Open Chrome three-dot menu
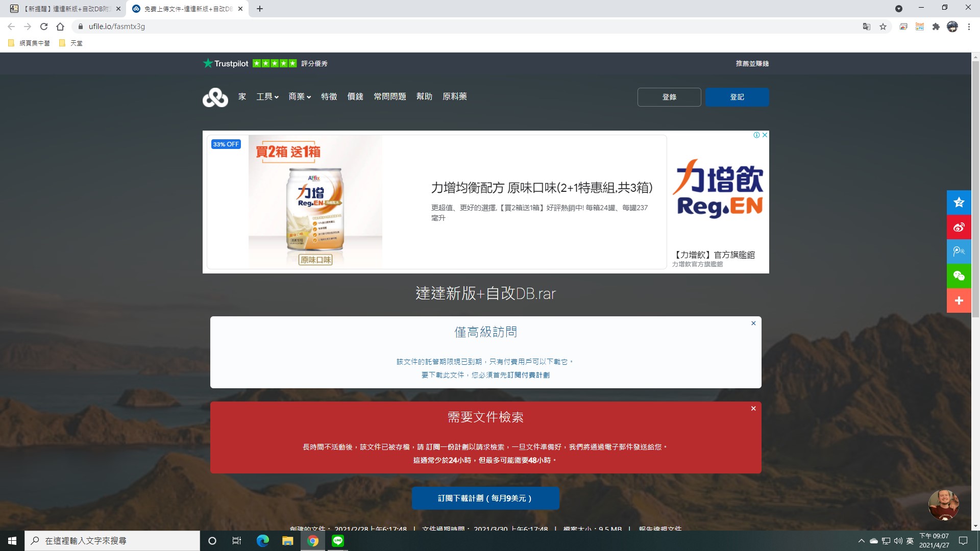The image size is (980, 551). tap(969, 27)
